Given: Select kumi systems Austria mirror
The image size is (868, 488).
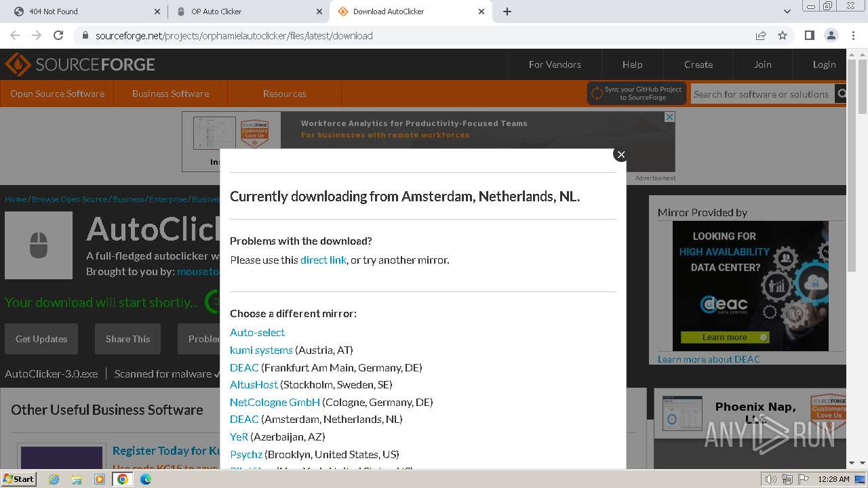Looking at the screenshot, I should click(261, 350).
